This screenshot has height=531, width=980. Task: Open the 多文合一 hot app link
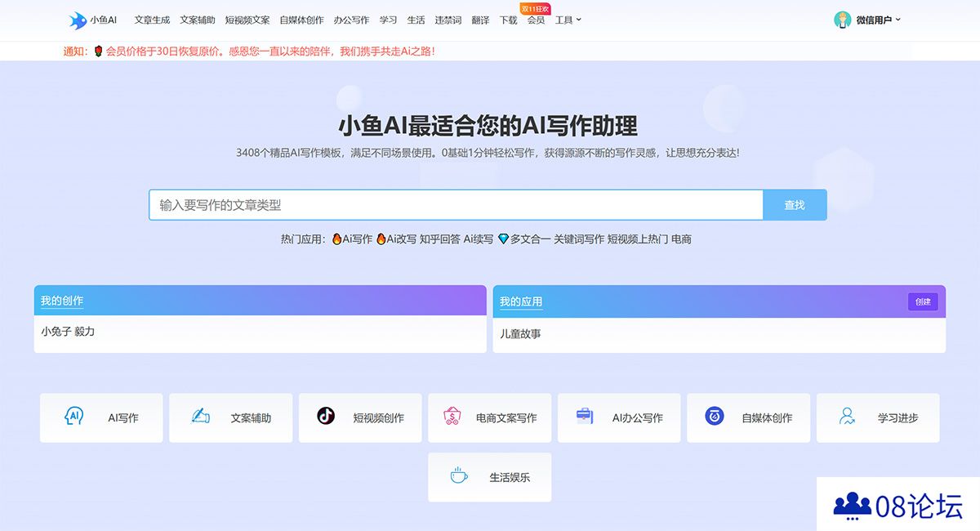pos(531,239)
